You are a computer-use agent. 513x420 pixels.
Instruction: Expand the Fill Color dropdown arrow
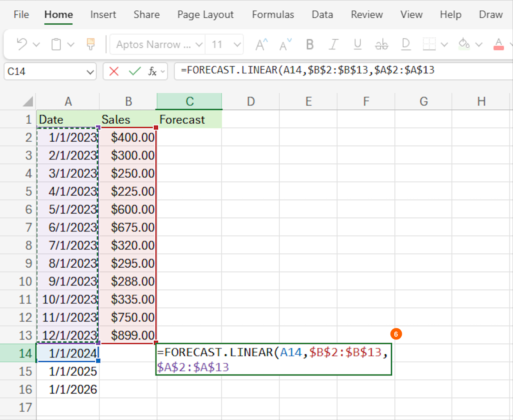479,45
